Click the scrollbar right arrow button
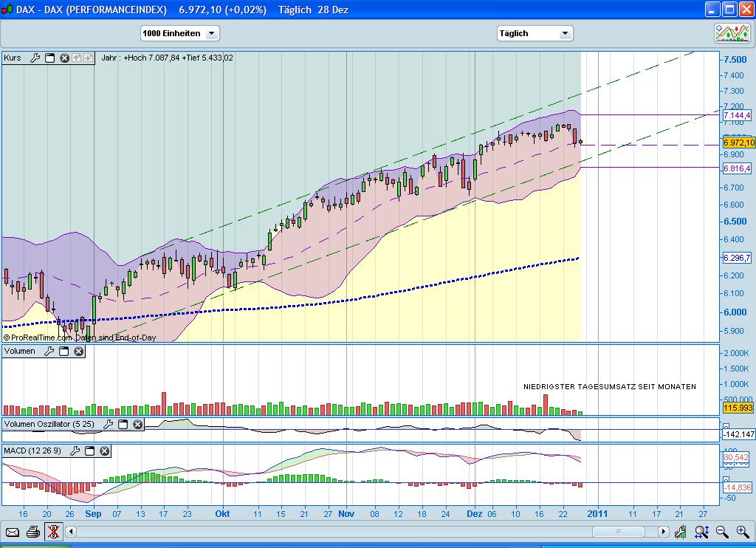The width and height of the screenshot is (756, 548). coord(663,532)
